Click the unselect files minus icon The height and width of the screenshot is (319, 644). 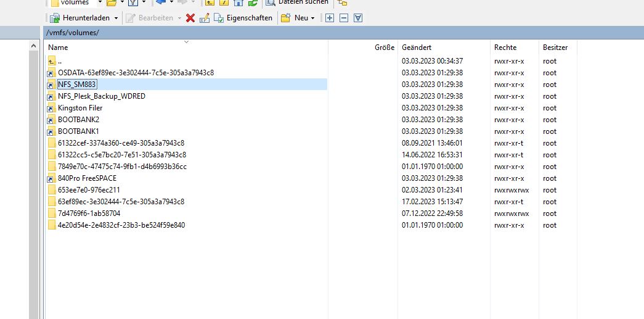[344, 18]
